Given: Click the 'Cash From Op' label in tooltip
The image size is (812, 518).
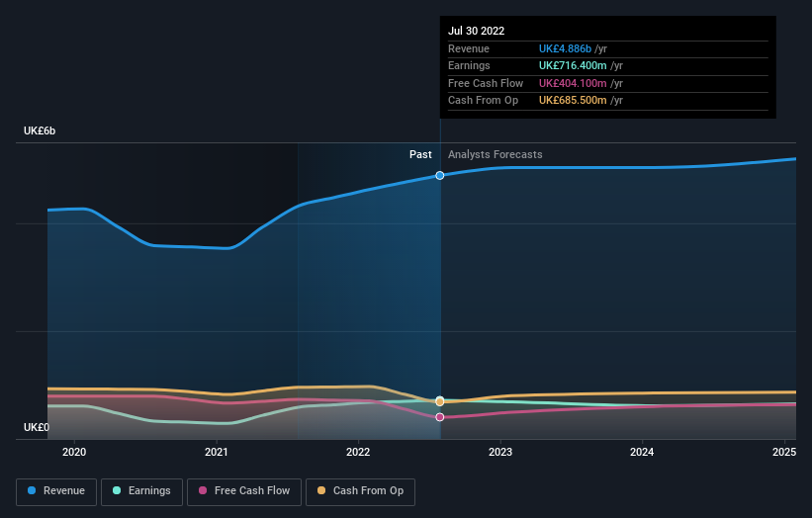Looking at the screenshot, I should point(484,101).
